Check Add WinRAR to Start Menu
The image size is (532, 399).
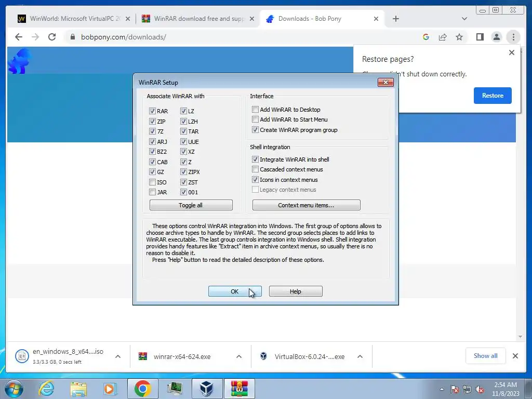point(255,119)
